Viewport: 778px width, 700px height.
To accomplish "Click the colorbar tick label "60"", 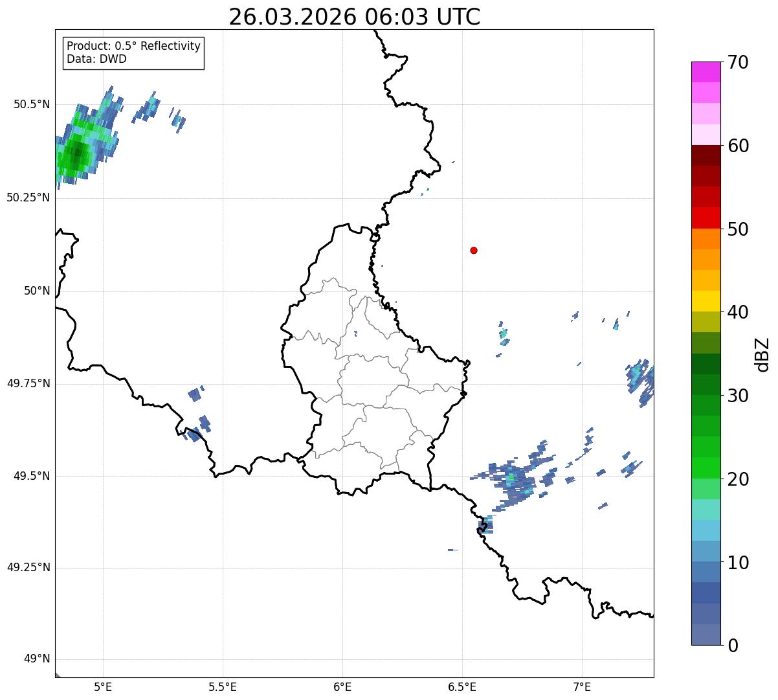I will (x=738, y=146).
